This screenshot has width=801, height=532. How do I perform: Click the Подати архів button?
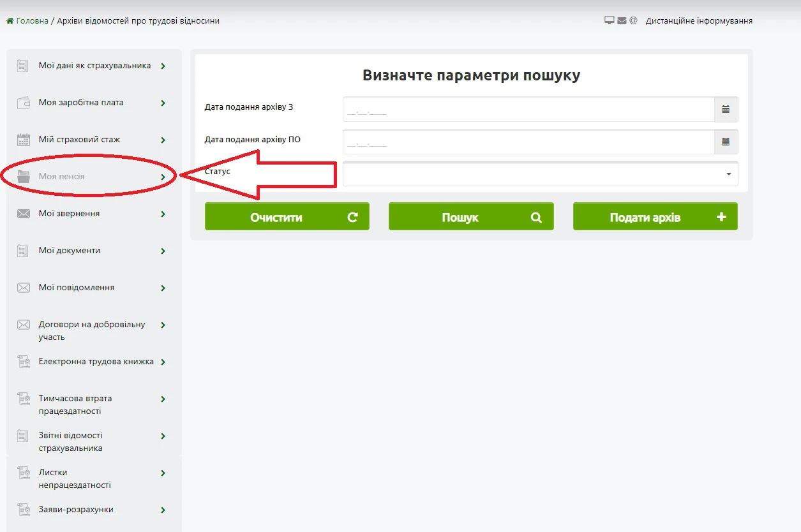click(x=655, y=217)
